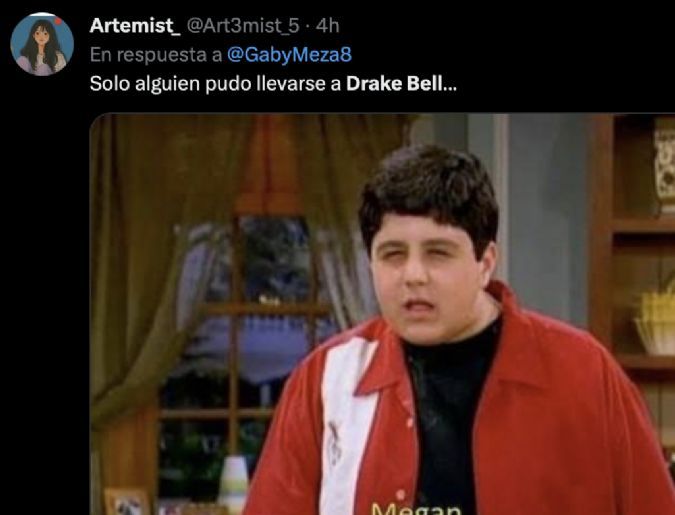The height and width of the screenshot is (515, 675).
Task: Click the yellow Megan subtitle in image
Action: 415,509
